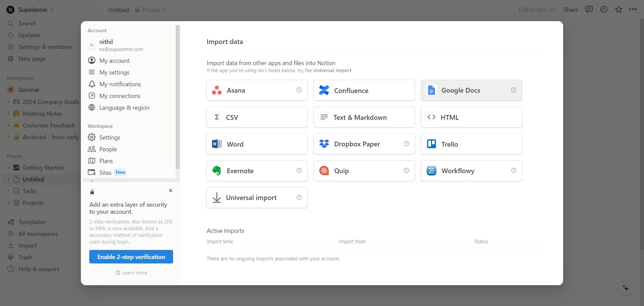Open the Quip help tooltip icon

tap(406, 170)
